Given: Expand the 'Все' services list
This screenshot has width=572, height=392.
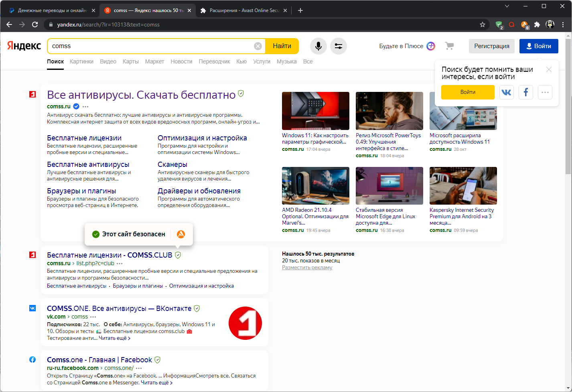Looking at the screenshot, I should coord(308,61).
